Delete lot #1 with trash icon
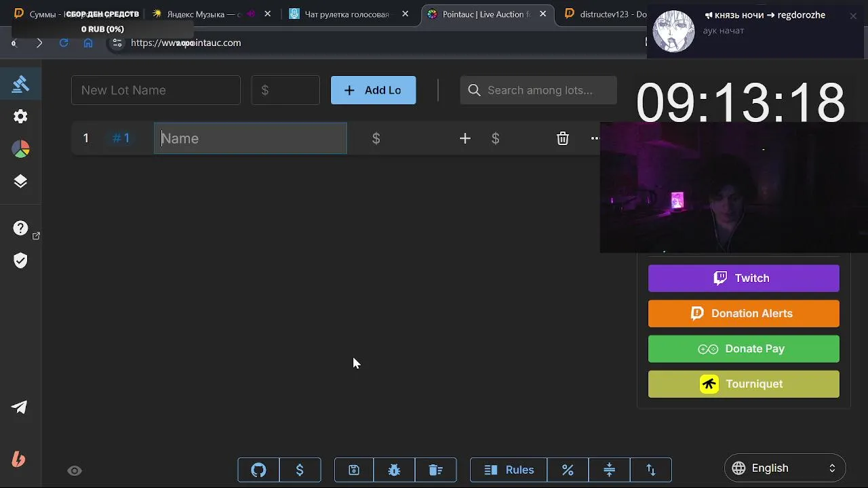The image size is (868, 488). coord(563,138)
